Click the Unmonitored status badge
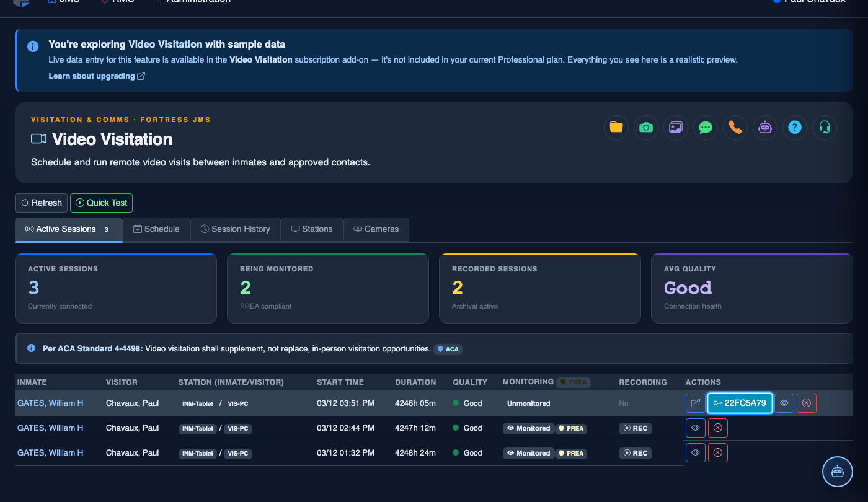 tap(528, 403)
